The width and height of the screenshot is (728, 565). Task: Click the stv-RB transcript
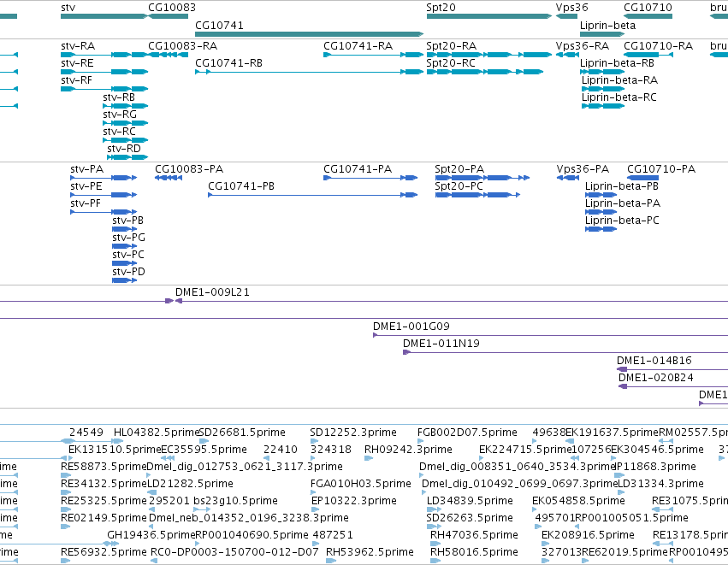click(126, 106)
